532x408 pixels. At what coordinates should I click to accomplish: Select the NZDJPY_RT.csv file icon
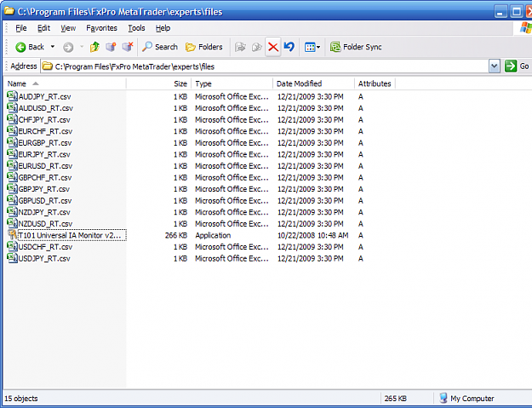12,211
